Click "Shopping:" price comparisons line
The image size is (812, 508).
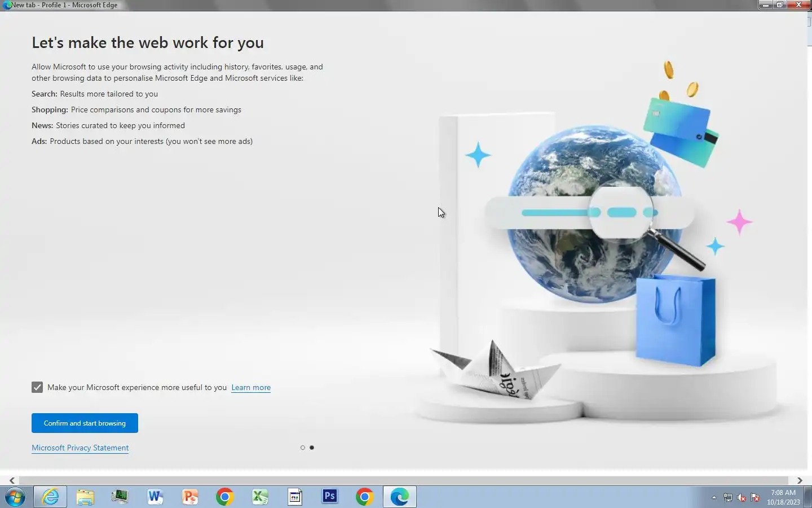[x=136, y=110]
